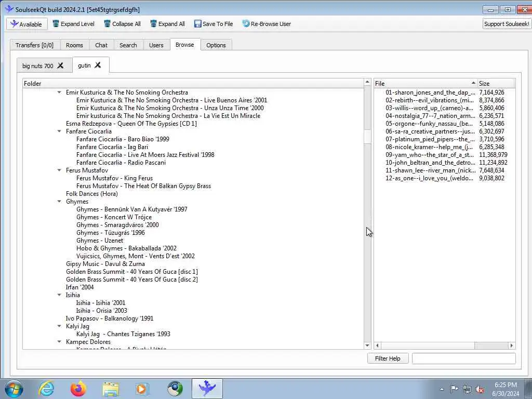Click the Expand All toolbar icon
This screenshot has width=532, height=399.
pos(153,24)
